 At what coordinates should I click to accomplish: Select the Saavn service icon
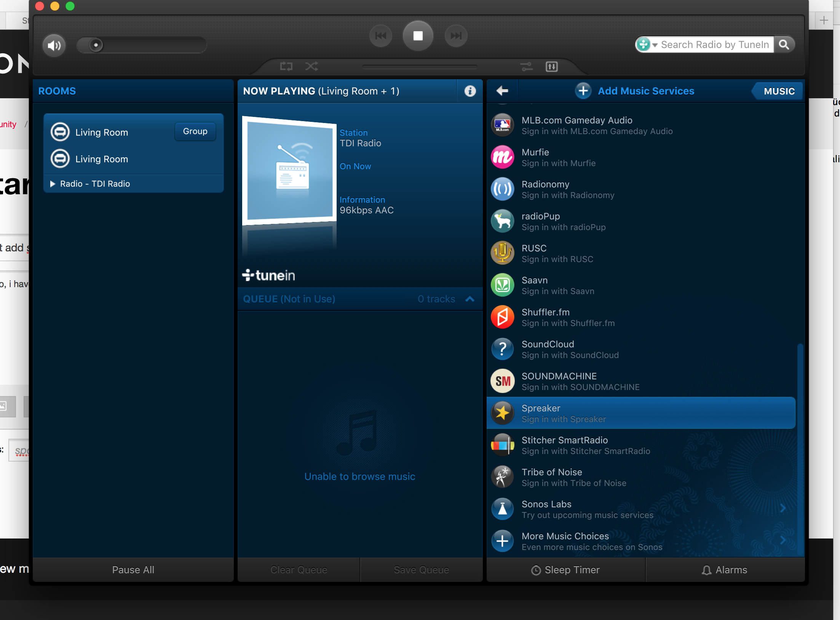pyautogui.click(x=502, y=285)
